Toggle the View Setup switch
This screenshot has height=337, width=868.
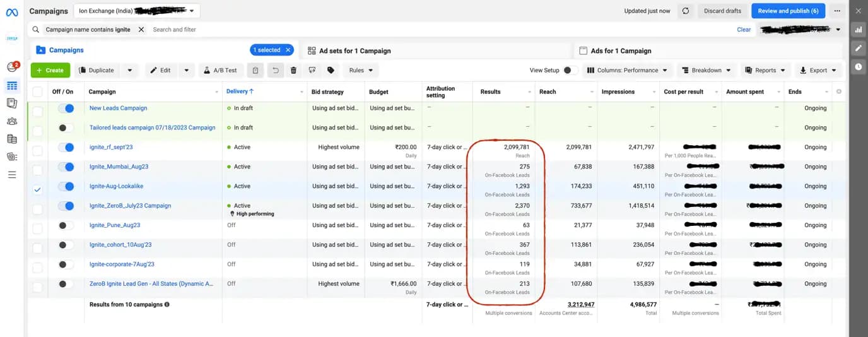570,70
